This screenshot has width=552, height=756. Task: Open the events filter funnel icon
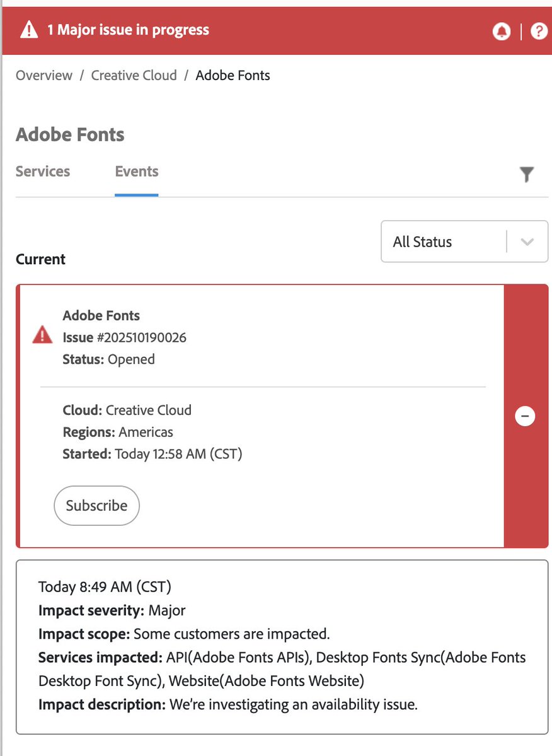click(526, 174)
